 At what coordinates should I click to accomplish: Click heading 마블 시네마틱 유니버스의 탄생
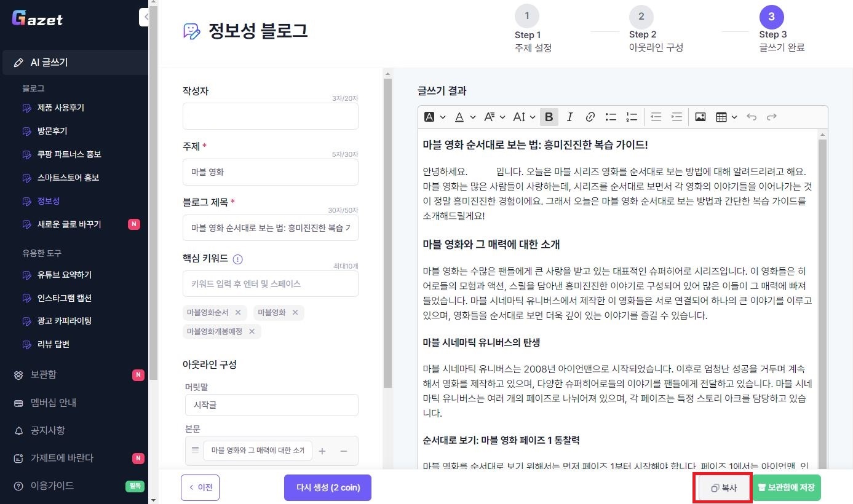point(482,342)
